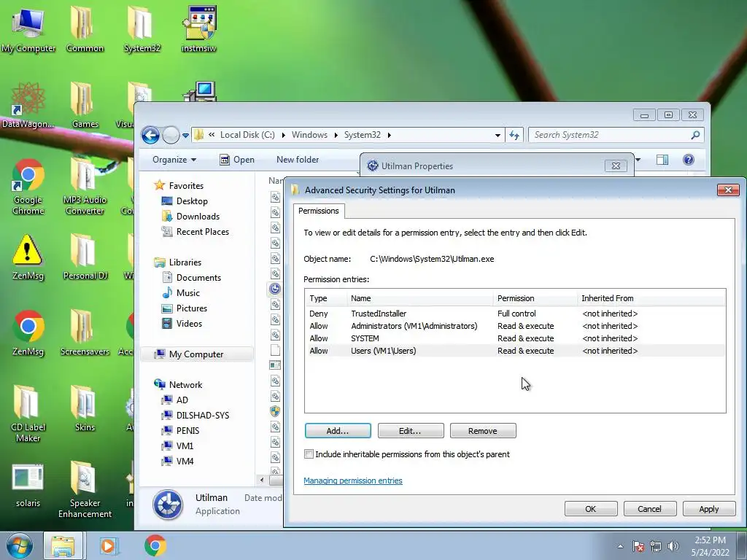Click OK in Advanced Security Settings
The height and width of the screenshot is (560, 747).
591,509
